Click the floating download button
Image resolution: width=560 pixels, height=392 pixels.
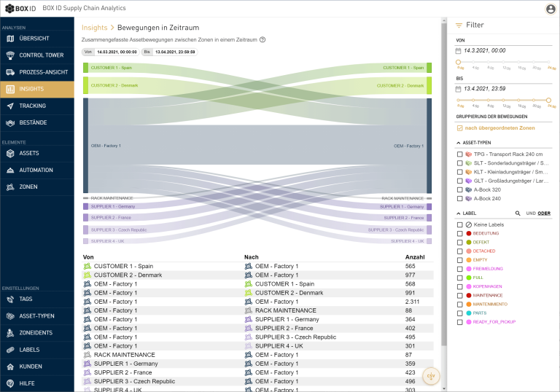(431, 376)
